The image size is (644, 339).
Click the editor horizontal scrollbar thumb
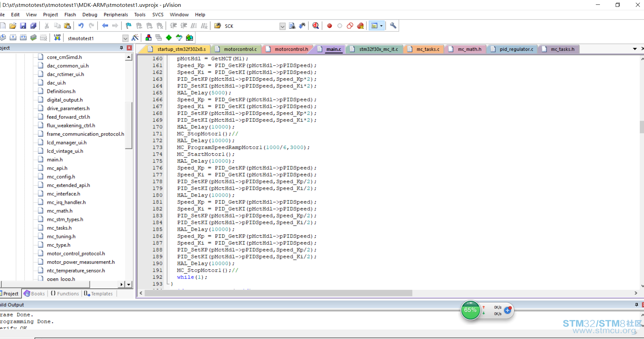pyautogui.click(x=278, y=293)
